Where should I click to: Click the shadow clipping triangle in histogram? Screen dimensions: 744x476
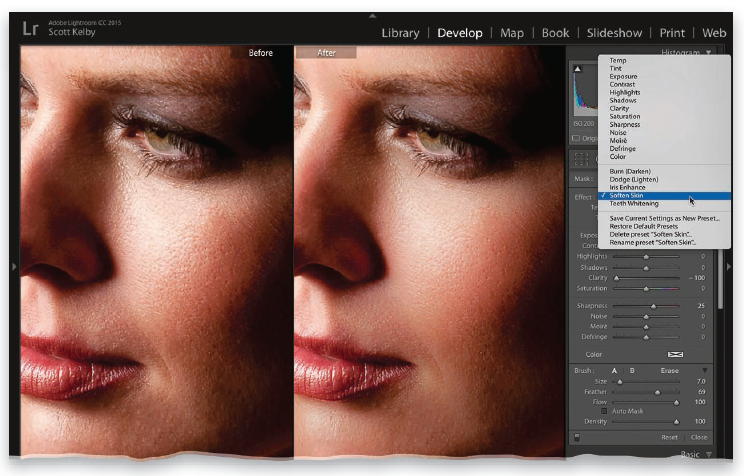click(x=577, y=70)
